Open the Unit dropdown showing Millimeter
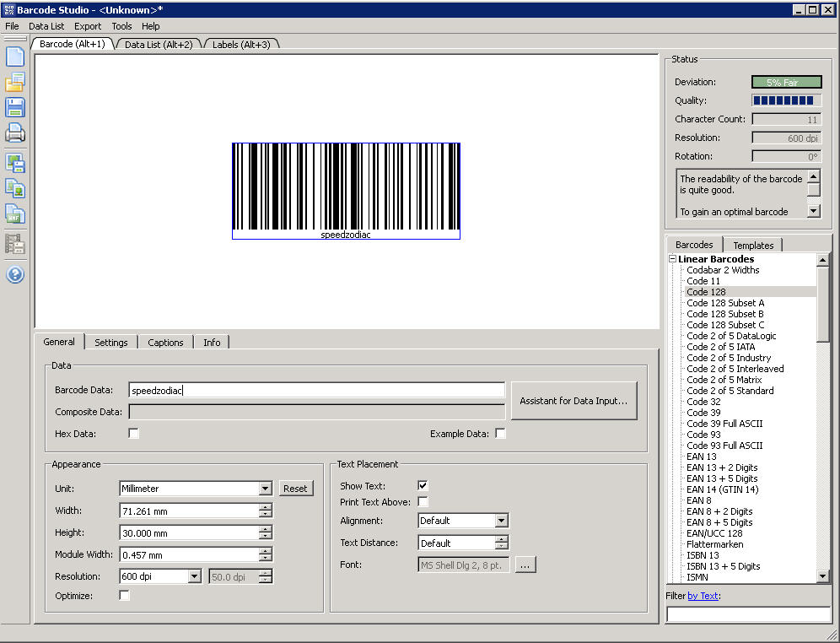This screenshot has height=643, width=840. coord(265,488)
